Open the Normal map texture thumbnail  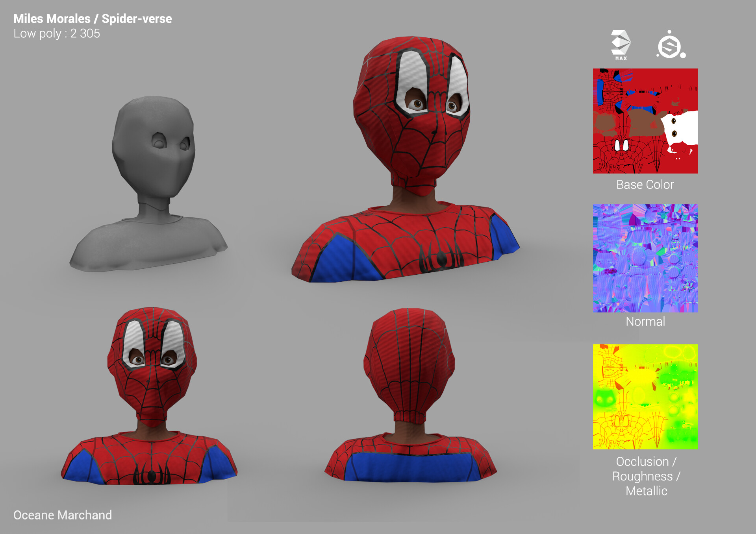pyautogui.click(x=645, y=258)
